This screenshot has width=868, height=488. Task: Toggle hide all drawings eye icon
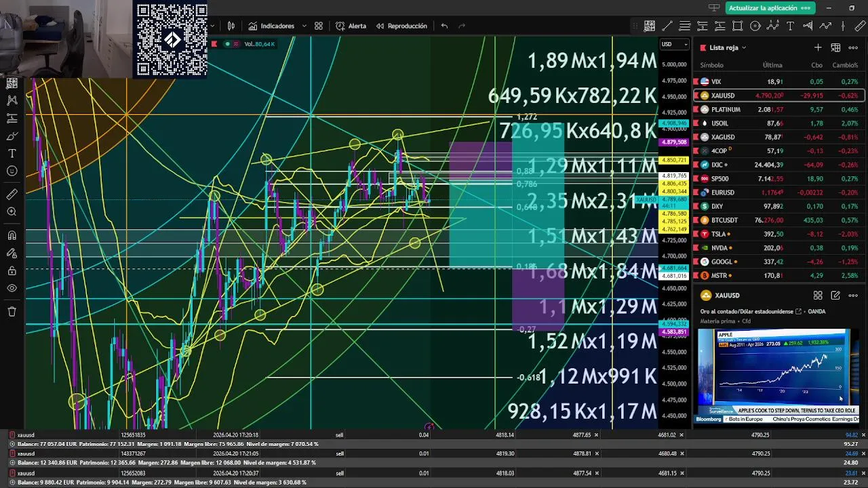pos(12,289)
